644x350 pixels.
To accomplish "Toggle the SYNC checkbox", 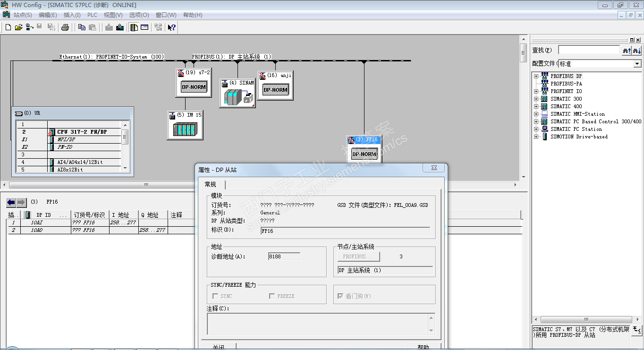I will click(x=215, y=296).
